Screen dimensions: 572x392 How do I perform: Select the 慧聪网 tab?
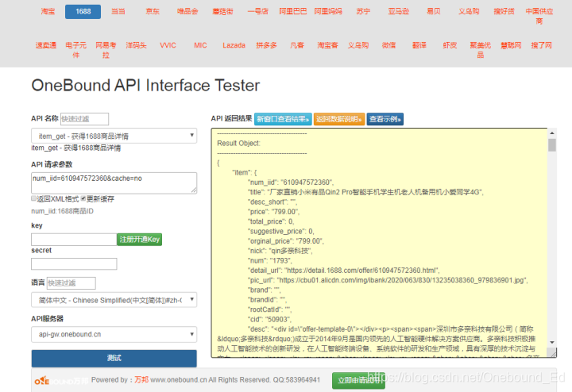511,45
